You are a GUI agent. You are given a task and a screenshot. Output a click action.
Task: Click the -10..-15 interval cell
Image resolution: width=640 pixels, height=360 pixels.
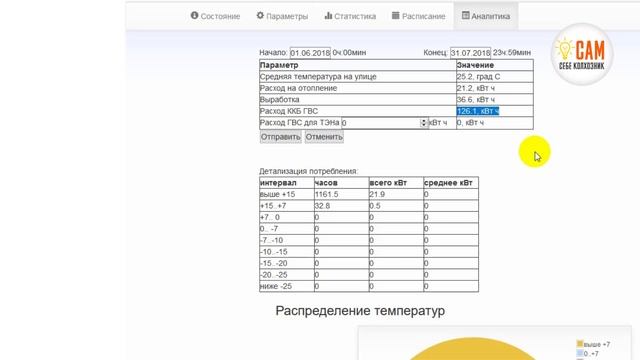(287, 252)
